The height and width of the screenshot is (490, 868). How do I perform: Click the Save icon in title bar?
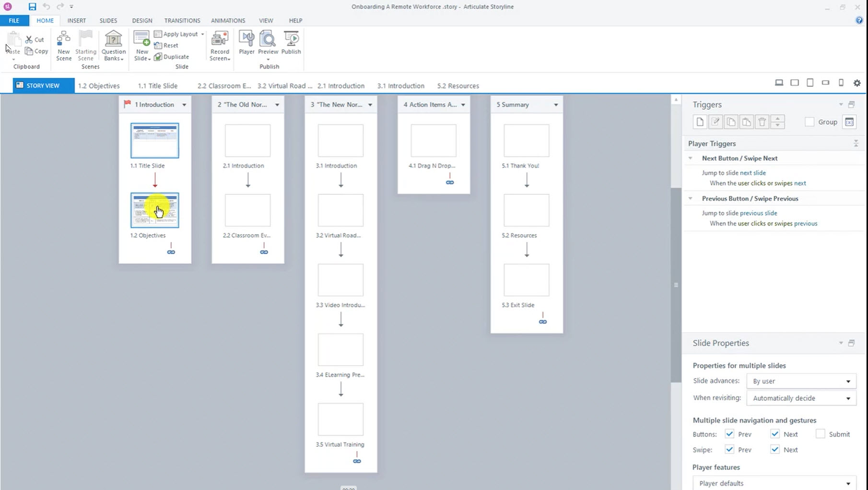point(32,7)
